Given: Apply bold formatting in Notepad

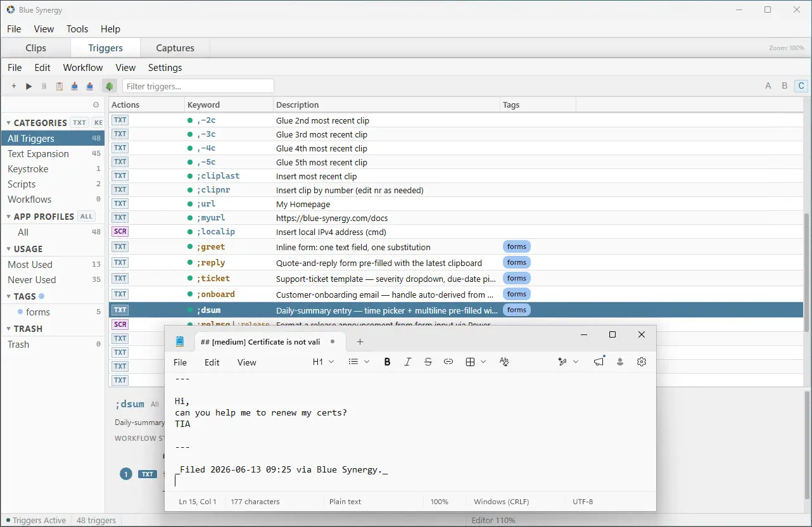Looking at the screenshot, I should pos(387,362).
